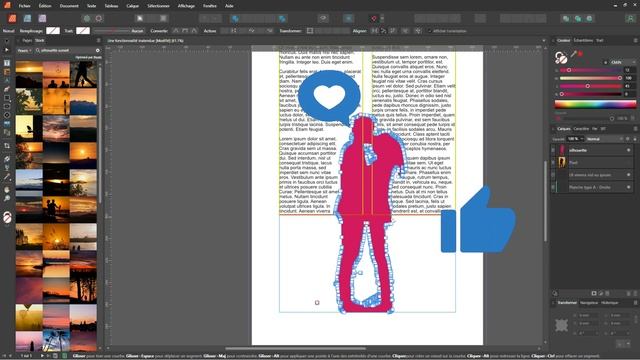The width and height of the screenshot is (640, 360).
Task: Switch to the Publisher persona icon
Action: 12,18
